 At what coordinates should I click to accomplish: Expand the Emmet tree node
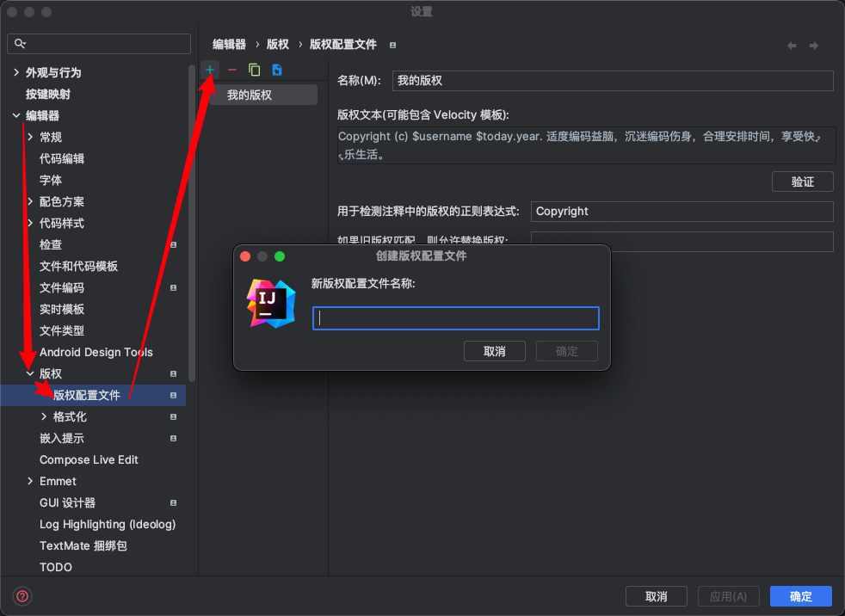tap(30, 482)
